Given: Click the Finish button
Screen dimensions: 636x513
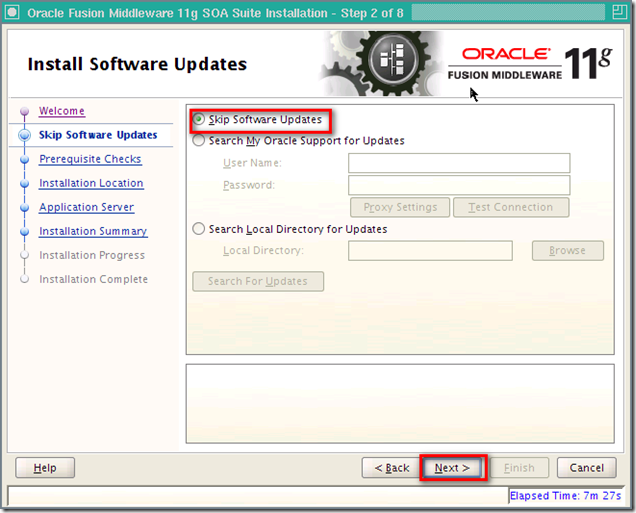Looking at the screenshot, I should [519, 468].
